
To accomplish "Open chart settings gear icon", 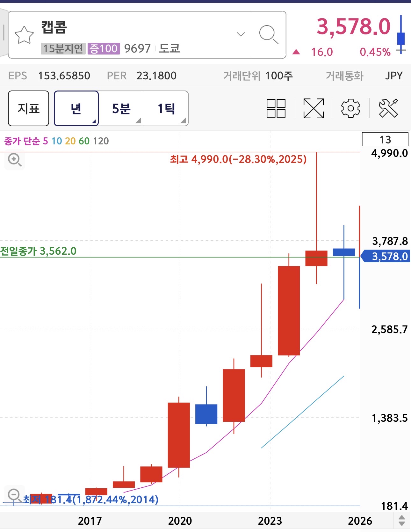I will click(350, 108).
